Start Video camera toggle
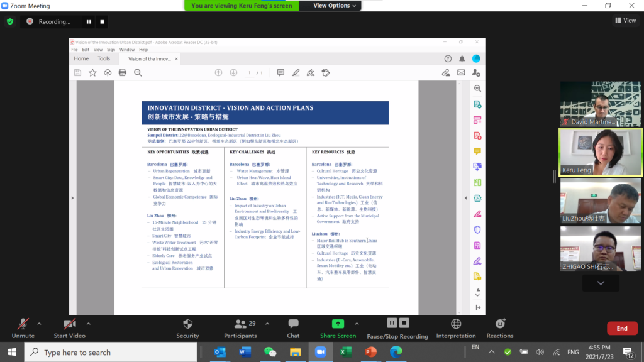This screenshot has height=362, width=644. point(69,324)
